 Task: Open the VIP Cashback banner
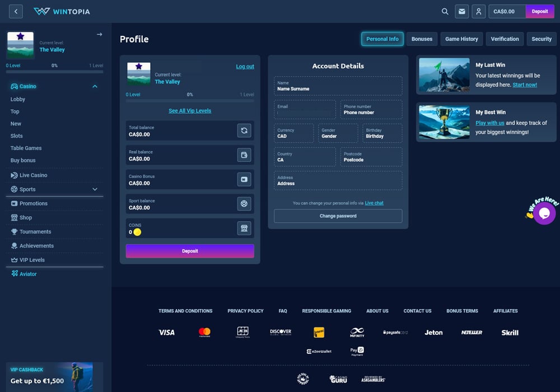(55, 377)
